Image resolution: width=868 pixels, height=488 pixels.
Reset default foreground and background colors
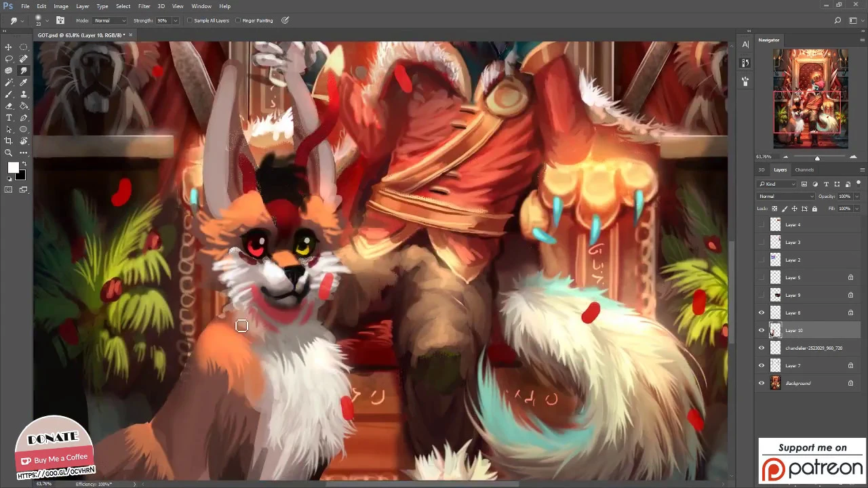(x=9, y=179)
